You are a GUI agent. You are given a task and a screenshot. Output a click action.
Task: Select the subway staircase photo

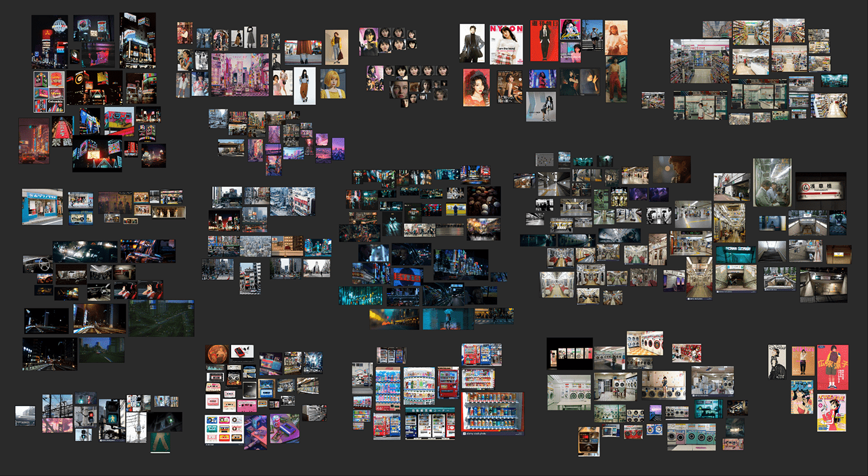(771, 251)
